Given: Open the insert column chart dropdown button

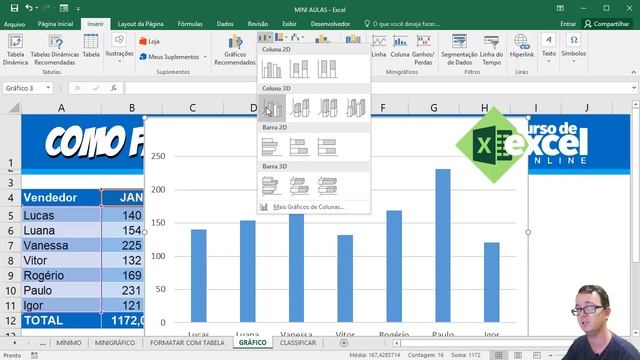Looking at the screenshot, I should click(x=265, y=38).
